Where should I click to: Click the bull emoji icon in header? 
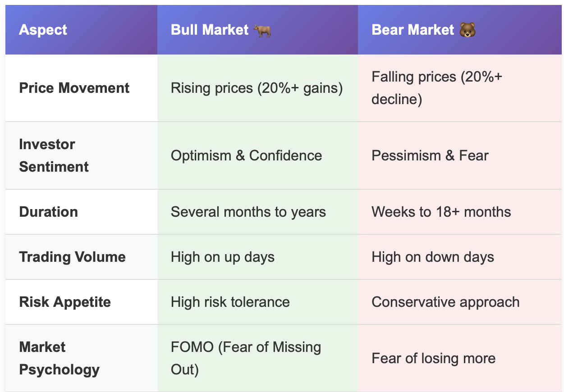[262, 30]
